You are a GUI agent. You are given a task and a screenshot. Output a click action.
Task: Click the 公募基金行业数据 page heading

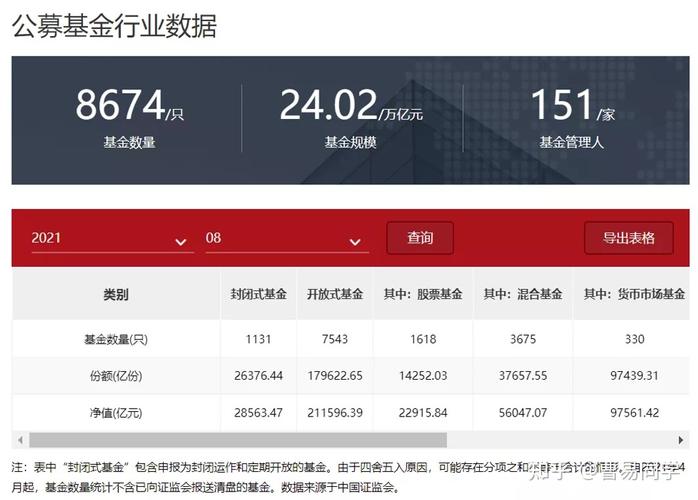[x=114, y=26]
